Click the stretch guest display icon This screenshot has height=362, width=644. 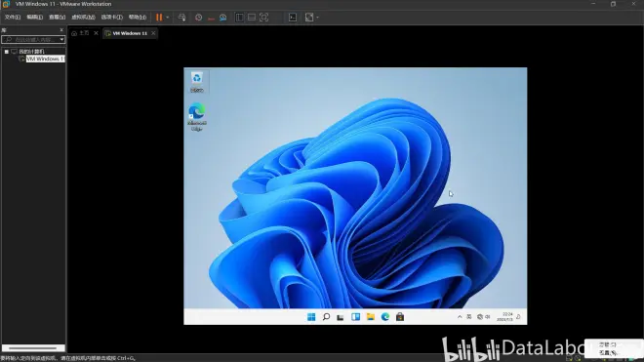pyautogui.click(x=309, y=18)
